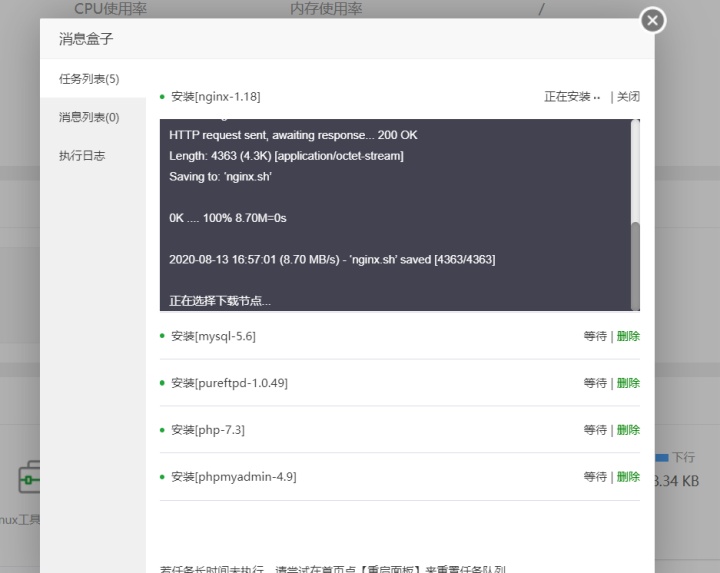Delete the waiting mysql-5.6 install task

point(628,336)
